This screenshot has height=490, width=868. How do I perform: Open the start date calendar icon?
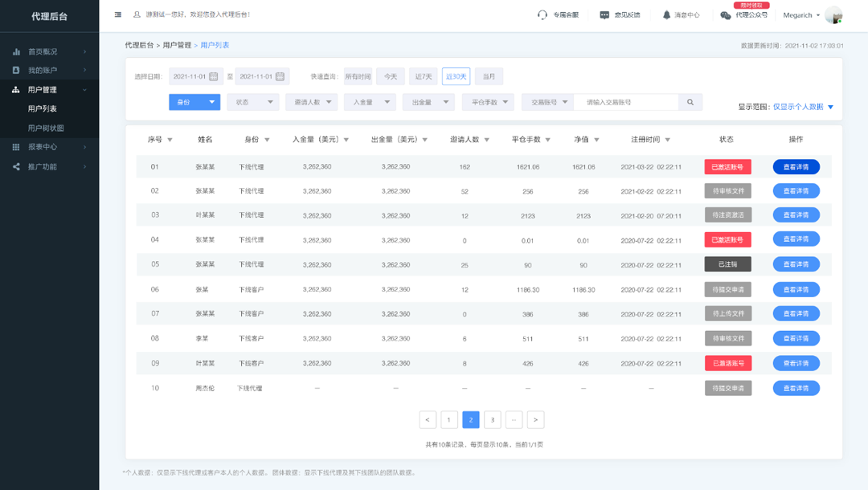214,76
